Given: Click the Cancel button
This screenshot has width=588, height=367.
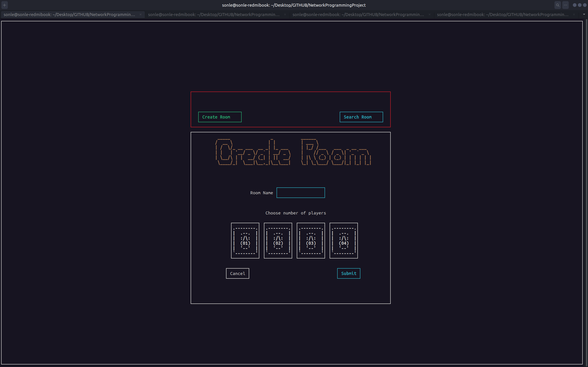Looking at the screenshot, I should 237,274.
